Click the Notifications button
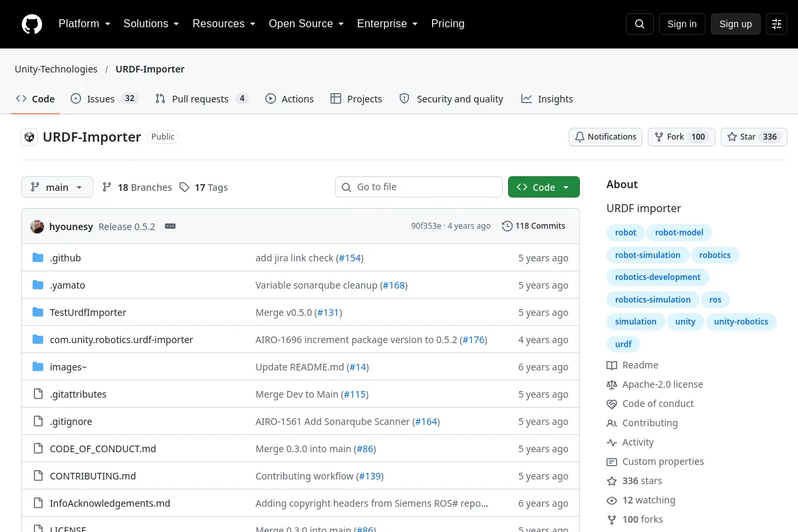This screenshot has height=532, width=798. [x=605, y=137]
